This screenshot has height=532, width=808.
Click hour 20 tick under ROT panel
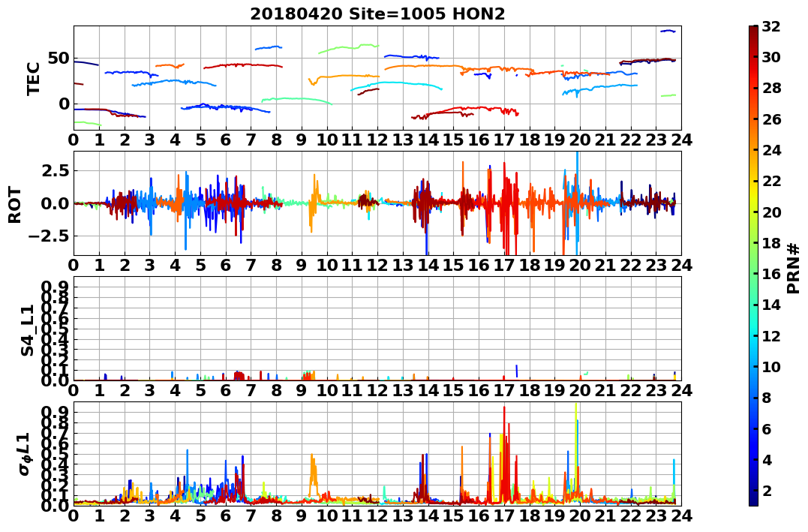click(x=580, y=265)
